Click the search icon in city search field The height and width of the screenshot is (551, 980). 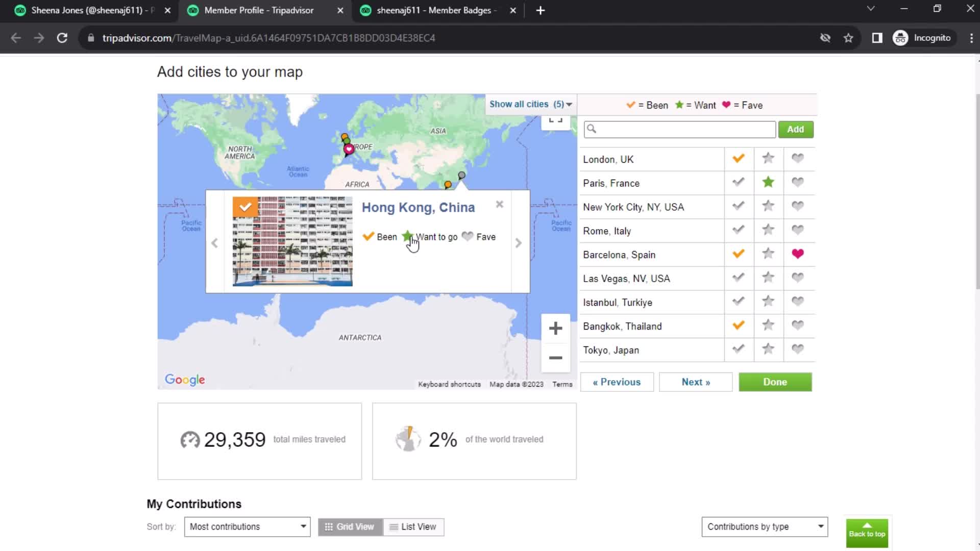pyautogui.click(x=592, y=129)
